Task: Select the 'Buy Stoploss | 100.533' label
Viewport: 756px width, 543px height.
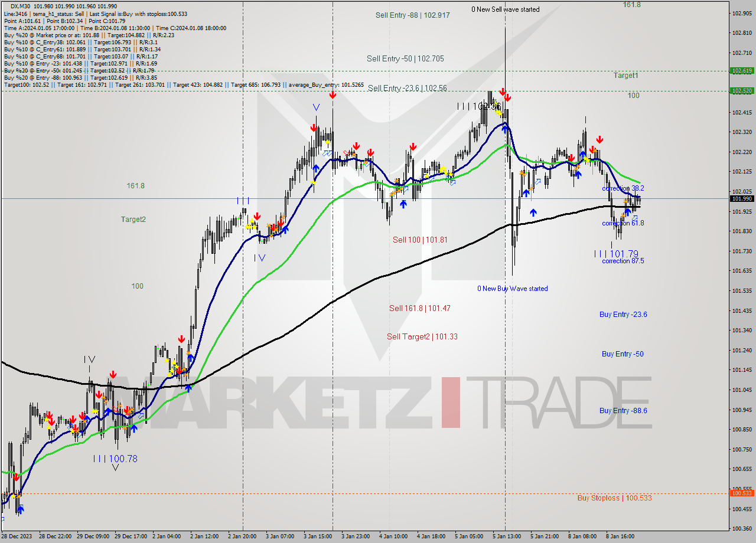Action: (615, 498)
